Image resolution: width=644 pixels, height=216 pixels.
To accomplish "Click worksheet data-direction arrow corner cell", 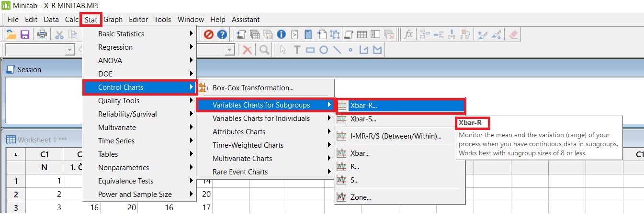I will tap(16, 154).
